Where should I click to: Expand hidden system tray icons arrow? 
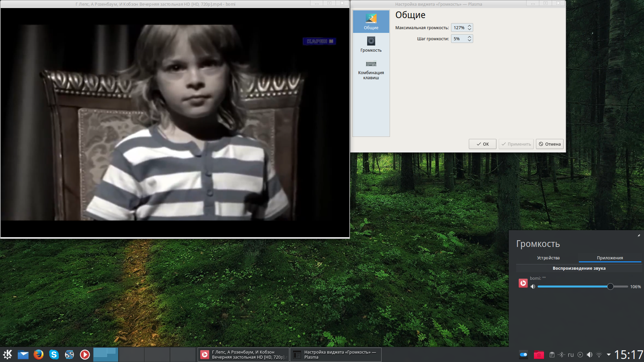pyautogui.click(x=608, y=355)
